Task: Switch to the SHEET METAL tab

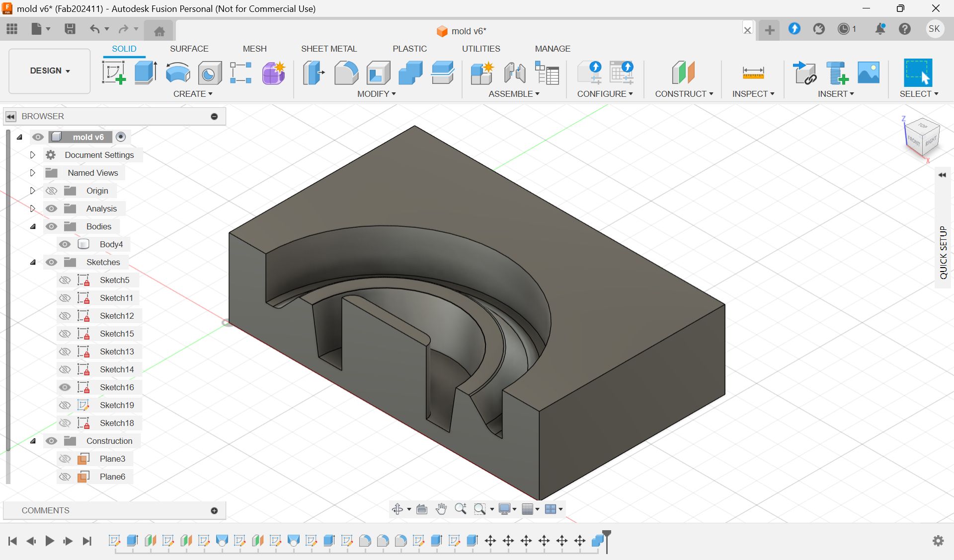Action: (329, 49)
